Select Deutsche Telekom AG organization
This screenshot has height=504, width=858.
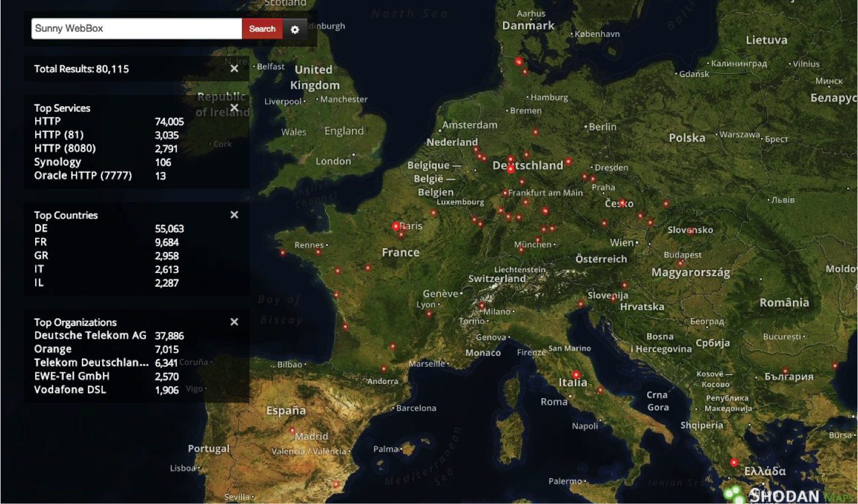(x=90, y=336)
